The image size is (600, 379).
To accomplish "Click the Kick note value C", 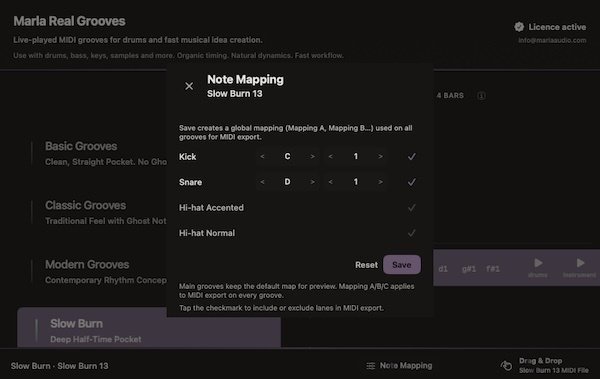I will click(287, 157).
